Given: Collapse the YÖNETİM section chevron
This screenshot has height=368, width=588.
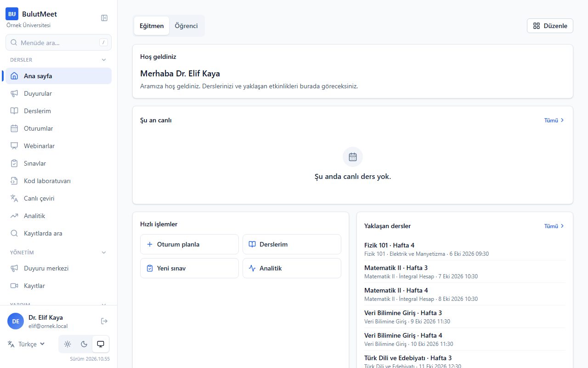Looking at the screenshot, I should (x=104, y=253).
